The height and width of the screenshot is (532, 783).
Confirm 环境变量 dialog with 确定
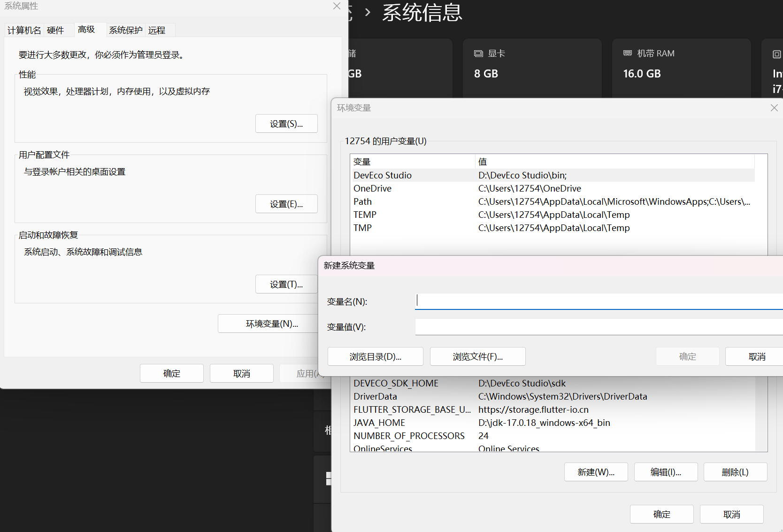pyautogui.click(x=662, y=514)
